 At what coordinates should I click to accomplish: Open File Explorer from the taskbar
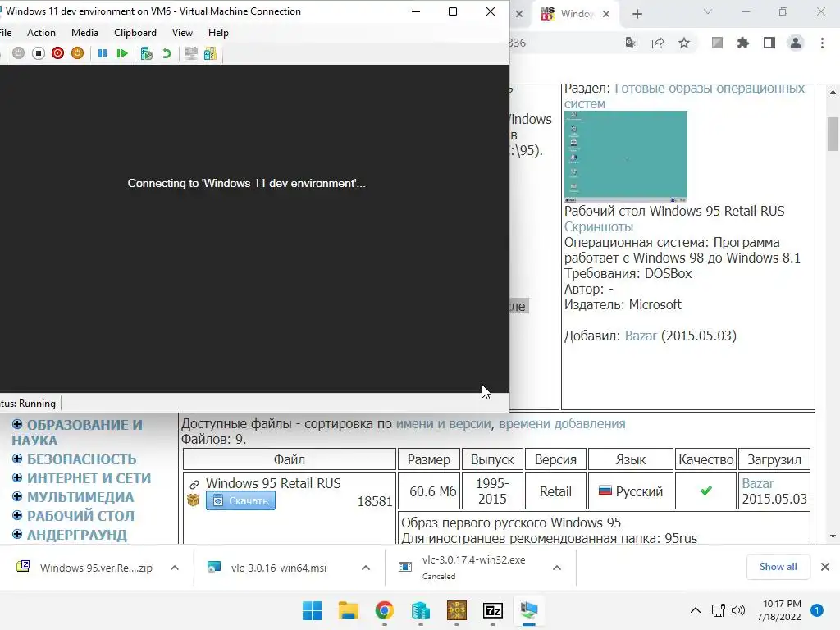348,610
